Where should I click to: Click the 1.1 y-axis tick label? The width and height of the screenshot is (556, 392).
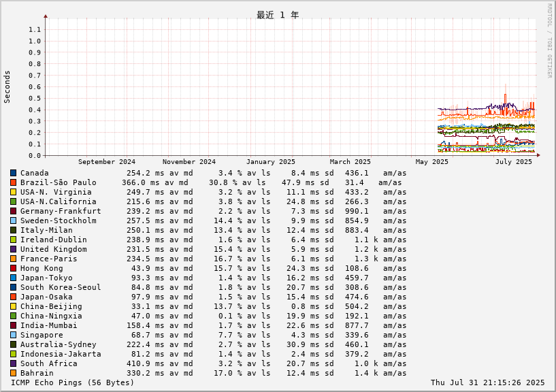point(35,30)
